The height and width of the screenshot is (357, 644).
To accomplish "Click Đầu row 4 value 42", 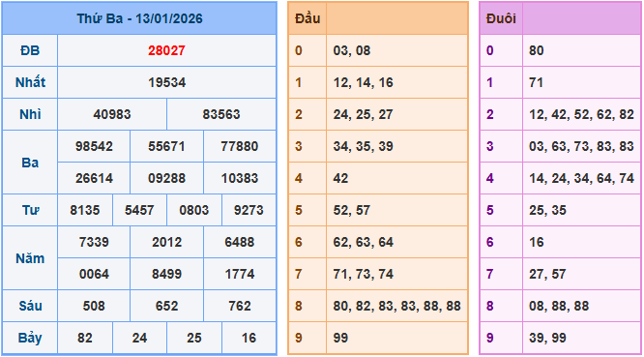I will click(340, 178).
